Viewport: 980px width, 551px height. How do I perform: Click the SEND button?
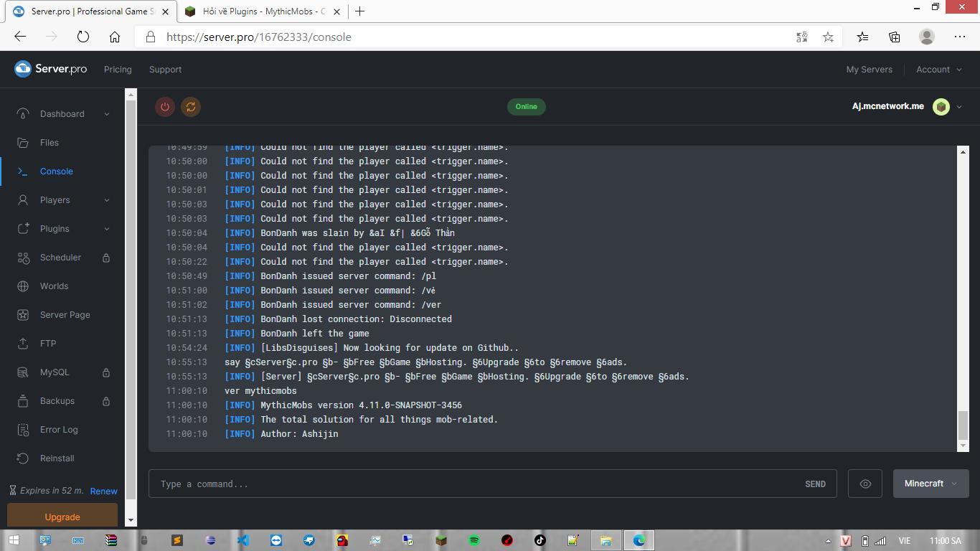pyautogui.click(x=815, y=484)
